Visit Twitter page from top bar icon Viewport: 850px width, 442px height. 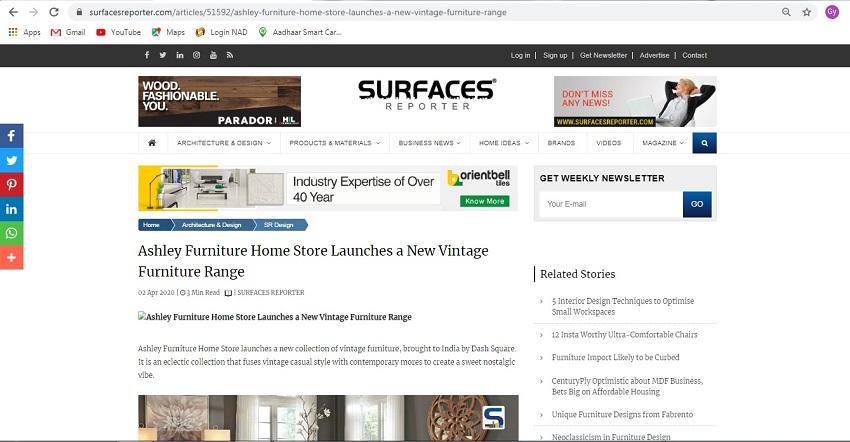pyautogui.click(x=163, y=55)
